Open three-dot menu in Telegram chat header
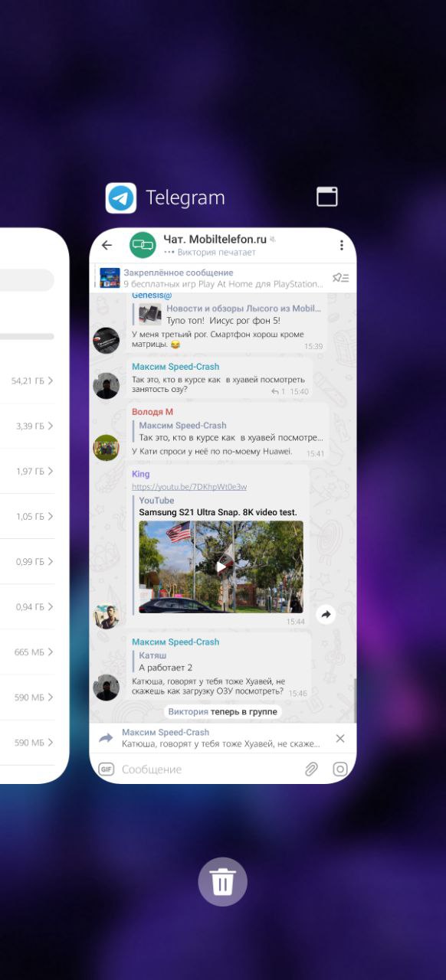Viewport: 446px width, 980px height. pyautogui.click(x=342, y=245)
